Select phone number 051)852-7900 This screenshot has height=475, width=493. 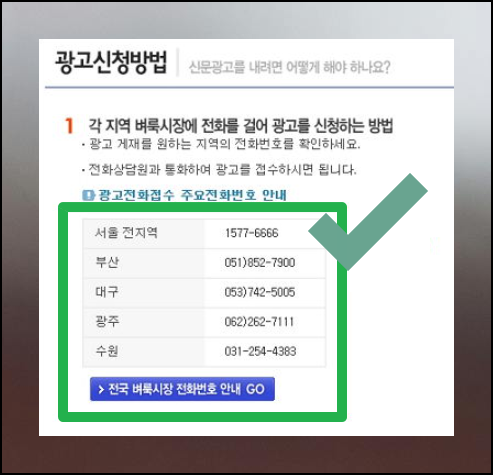click(260, 263)
